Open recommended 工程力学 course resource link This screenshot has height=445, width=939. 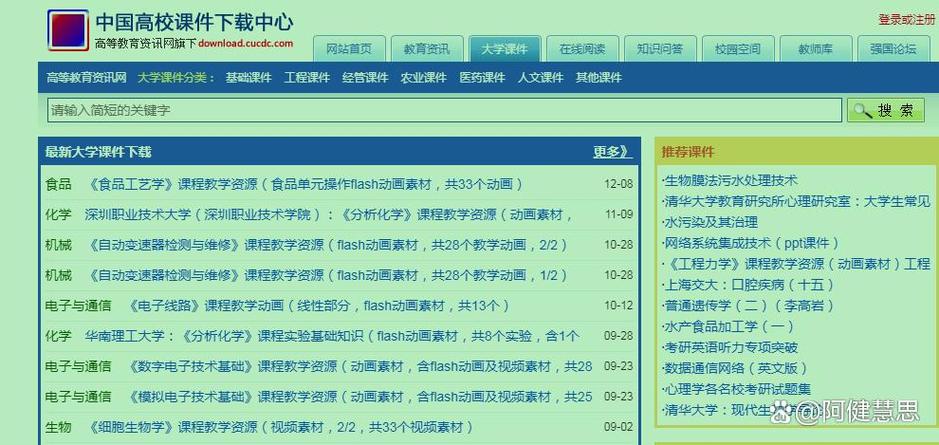point(796,264)
